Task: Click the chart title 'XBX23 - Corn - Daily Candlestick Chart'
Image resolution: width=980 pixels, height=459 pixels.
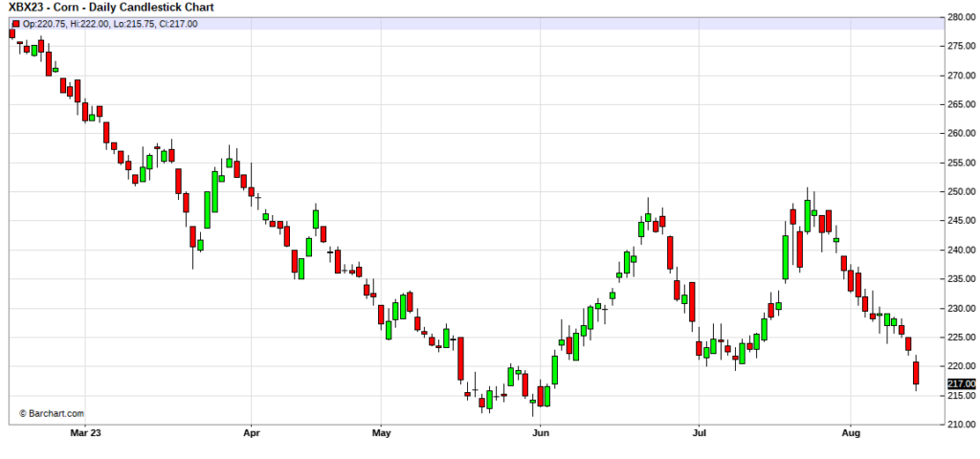Action: coord(111,8)
